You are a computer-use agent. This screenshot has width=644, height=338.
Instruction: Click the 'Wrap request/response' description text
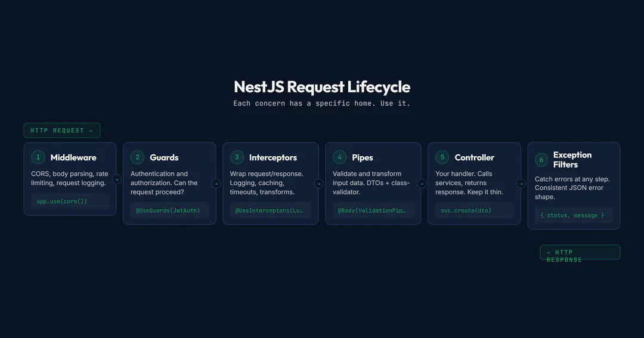click(267, 183)
